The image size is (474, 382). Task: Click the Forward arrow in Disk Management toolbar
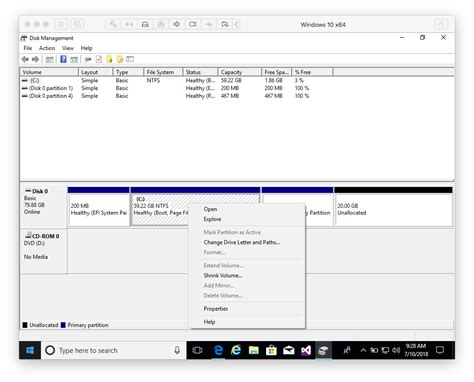tap(35, 59)
